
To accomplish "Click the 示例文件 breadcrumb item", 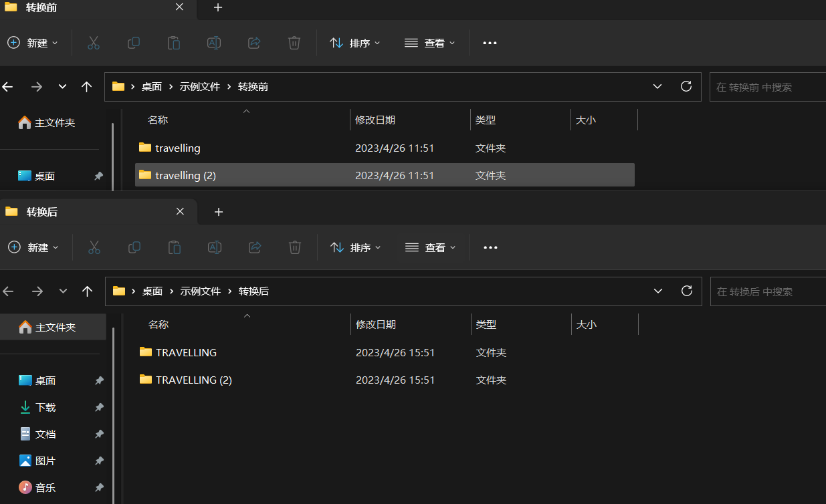I will [200, 86].
